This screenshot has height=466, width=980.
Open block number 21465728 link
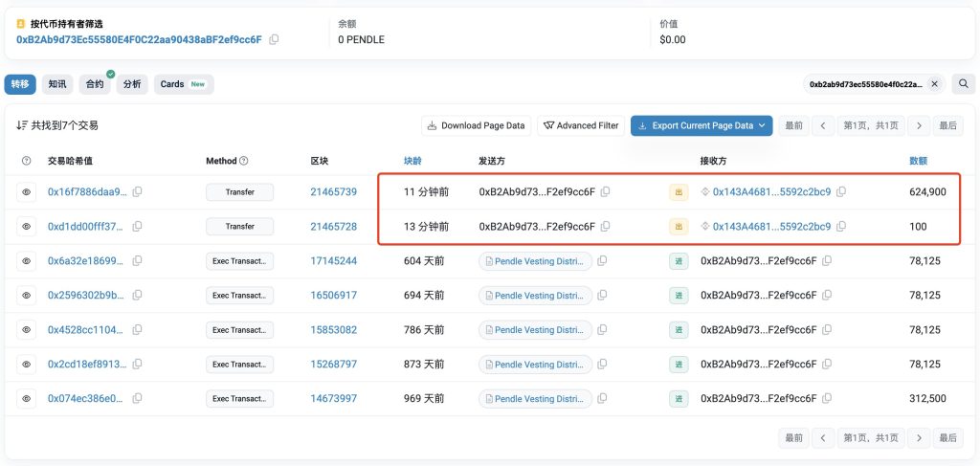pos(333,227)
